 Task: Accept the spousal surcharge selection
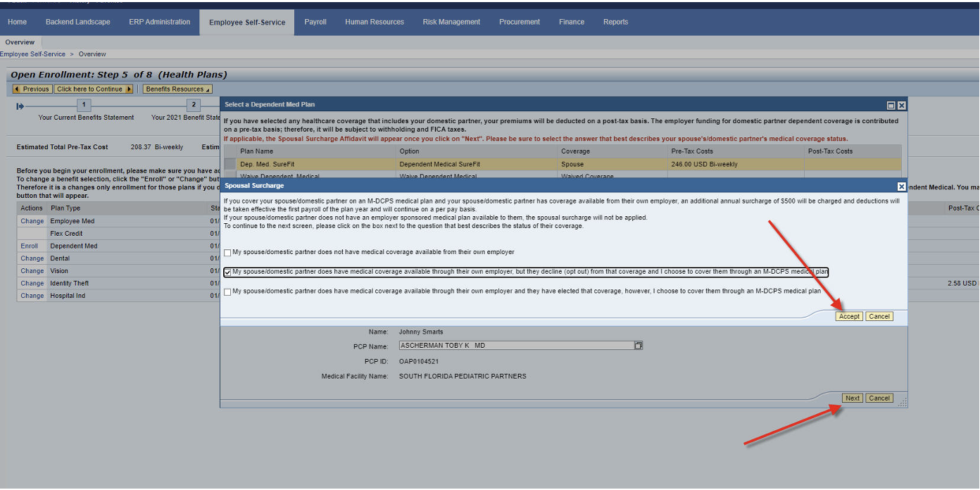(849, 317)
